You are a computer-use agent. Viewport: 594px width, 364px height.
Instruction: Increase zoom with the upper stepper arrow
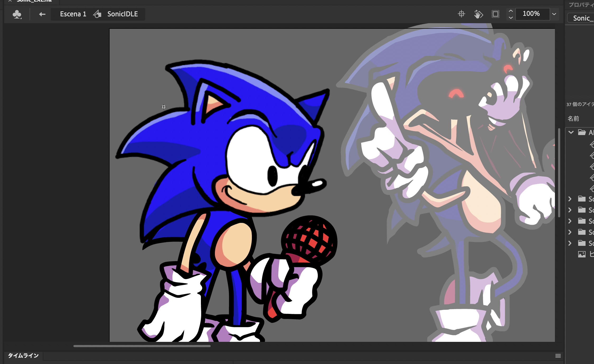[x=511, y=11]
